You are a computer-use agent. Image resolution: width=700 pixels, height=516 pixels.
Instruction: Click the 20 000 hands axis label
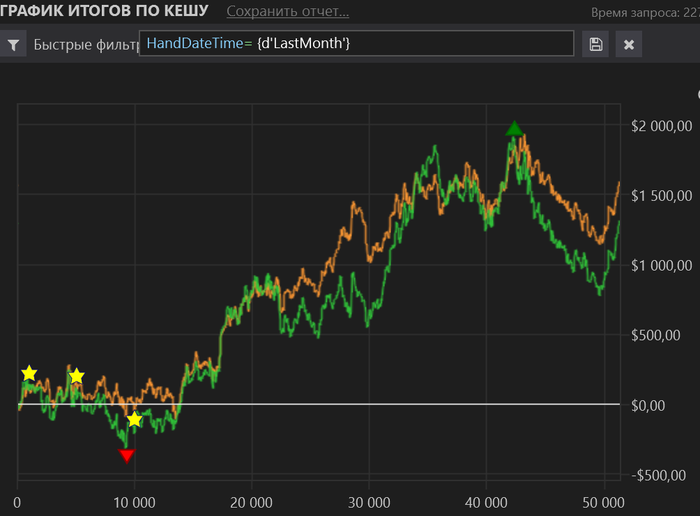tap(251, 503)
